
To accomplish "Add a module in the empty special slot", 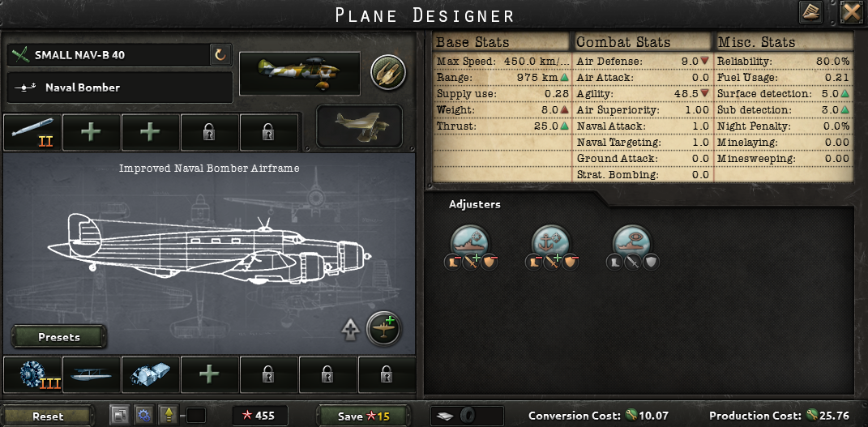I will (210, 374).
